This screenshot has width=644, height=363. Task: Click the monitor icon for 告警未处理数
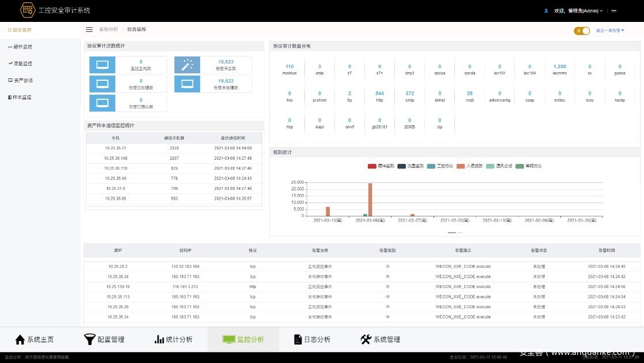187,84
